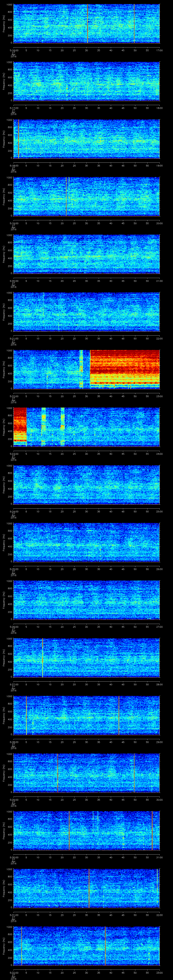Click the 5:18:00 start time label
The image size is (173, 980).
[14, 166]
